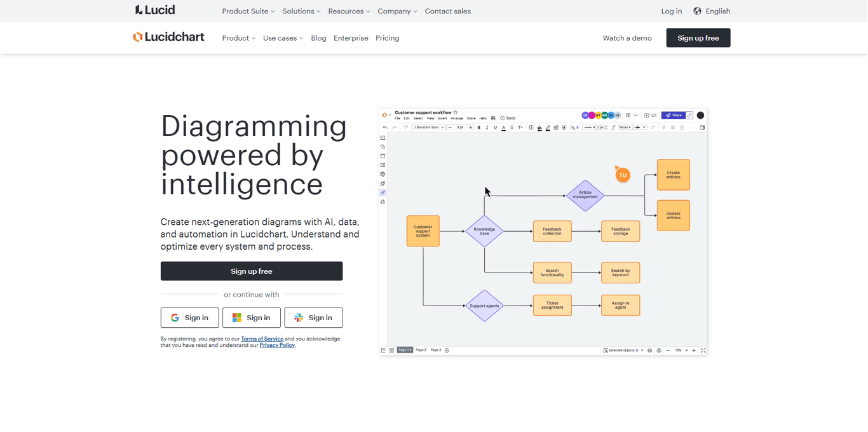Viewport: 868px width, 432px height.
Task: Toggle Bold in the diagram toolbar
Action: (479, 128)
